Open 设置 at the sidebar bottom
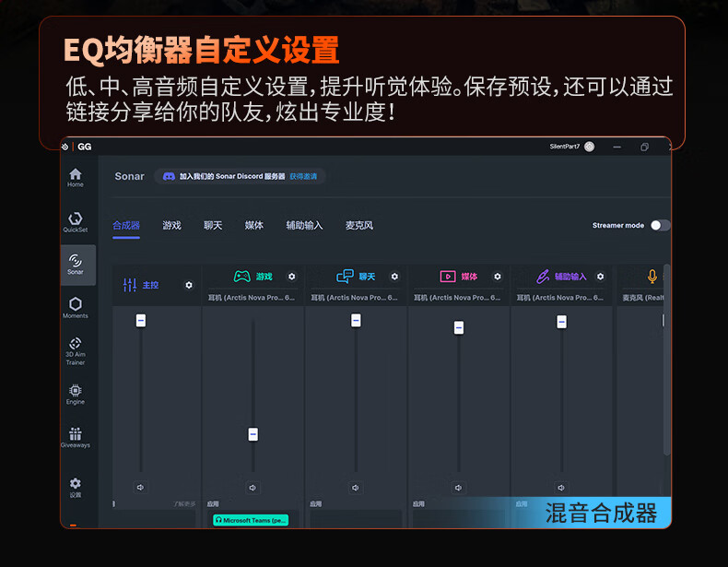The width and height of the screenshot is (728, 567). tap(76, 486)
